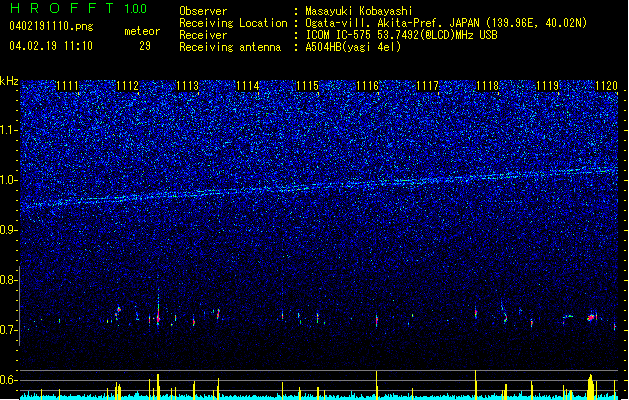Click the 1118 time marker
629x400 pixels.
point(487,86)
